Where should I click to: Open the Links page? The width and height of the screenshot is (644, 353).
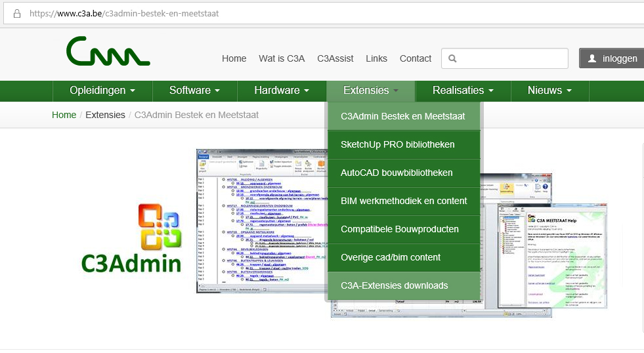377,58
